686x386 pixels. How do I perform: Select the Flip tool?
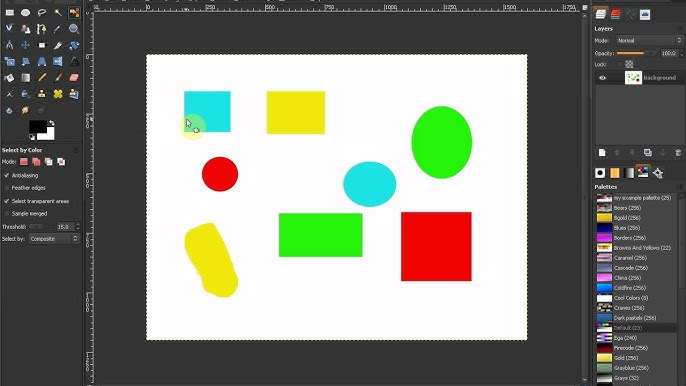click(x=58, y=61)
